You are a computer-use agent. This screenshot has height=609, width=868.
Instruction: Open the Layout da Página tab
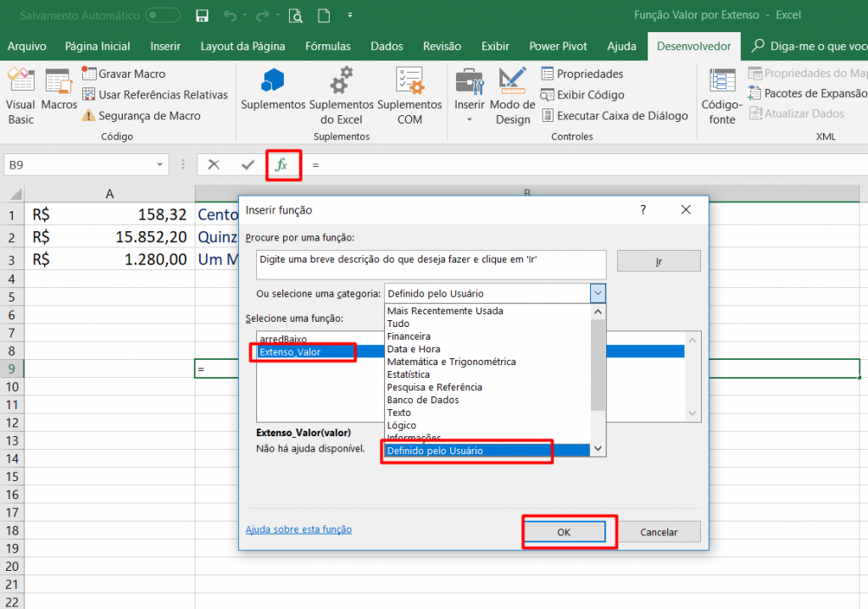click(x=242, y=47)
